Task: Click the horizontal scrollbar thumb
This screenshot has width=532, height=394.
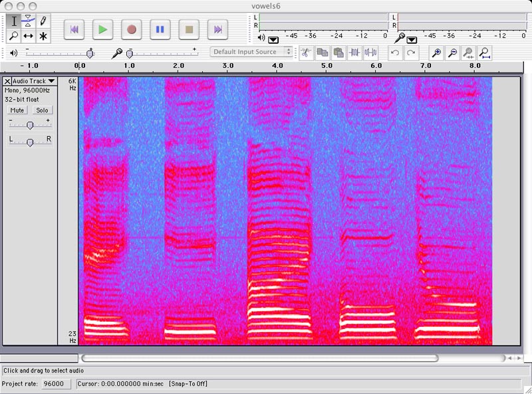Action: (260, 358)
